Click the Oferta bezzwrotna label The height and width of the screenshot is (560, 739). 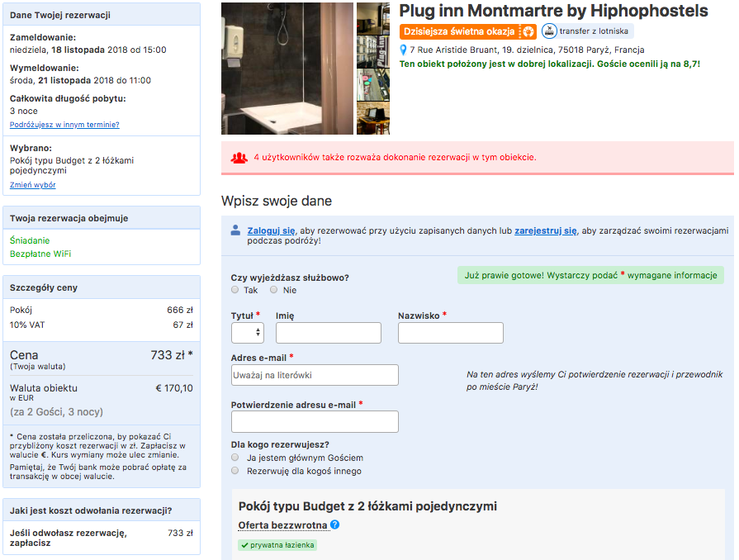click(282, 525)
